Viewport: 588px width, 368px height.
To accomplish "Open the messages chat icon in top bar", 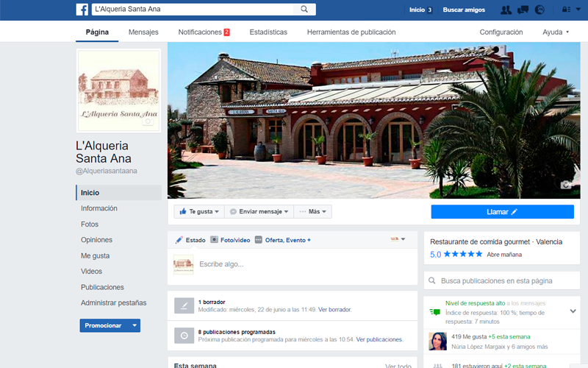I will point(523,10).
